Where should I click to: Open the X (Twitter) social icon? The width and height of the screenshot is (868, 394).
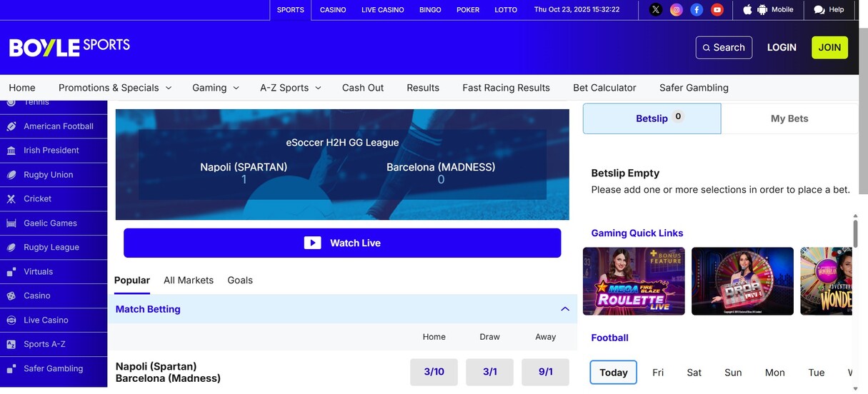tap(656, 9)
